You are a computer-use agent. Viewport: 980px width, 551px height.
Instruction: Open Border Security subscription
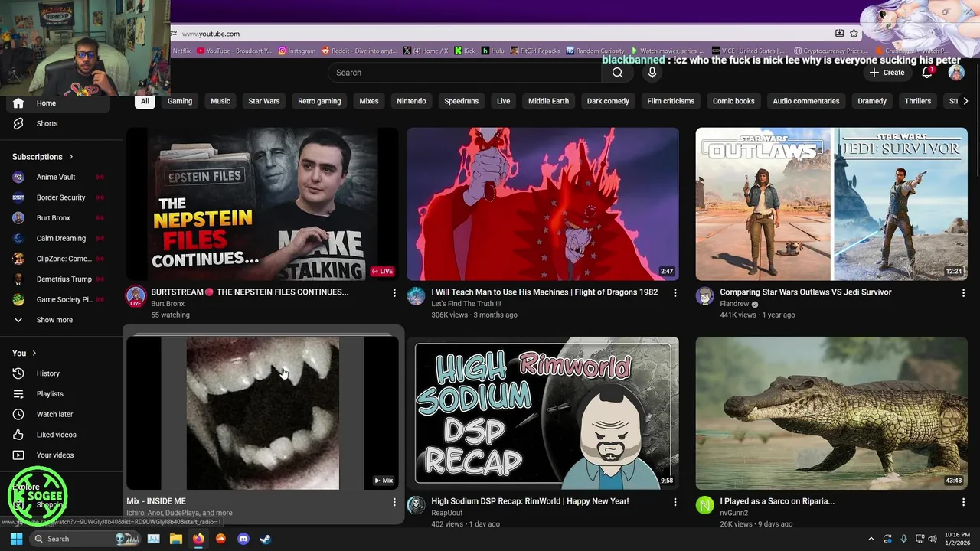point(57,197)
